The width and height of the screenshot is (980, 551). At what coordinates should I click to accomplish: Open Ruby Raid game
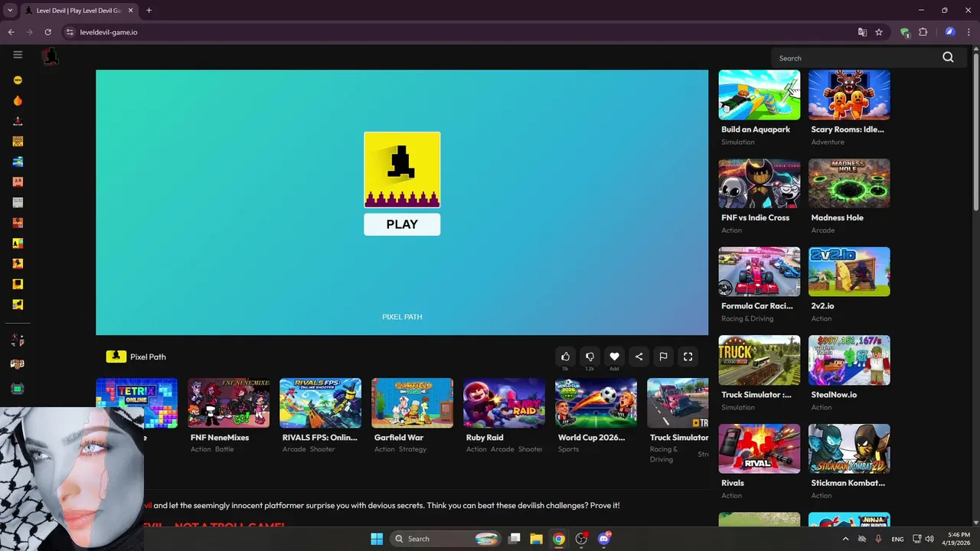504,403
